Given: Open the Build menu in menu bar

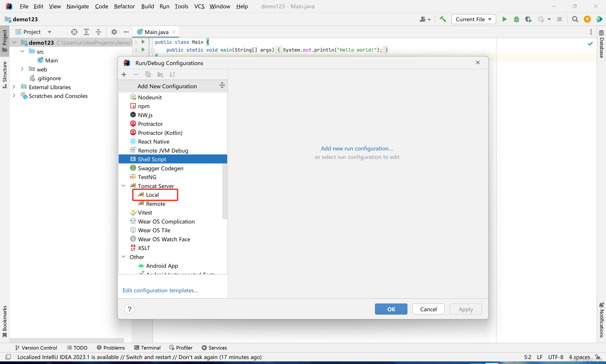Looking at the screenshot, I should pos(147,6).
